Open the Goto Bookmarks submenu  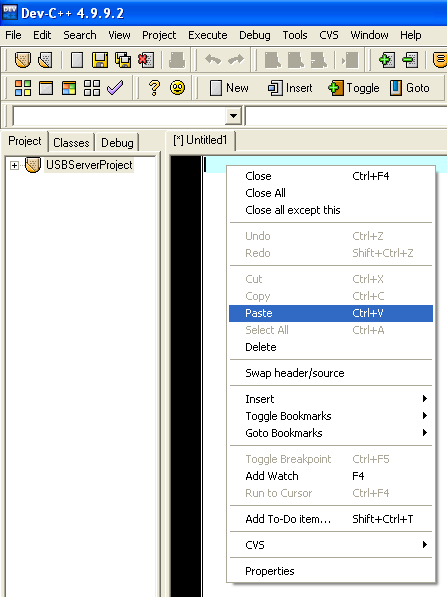pos(331,433)
